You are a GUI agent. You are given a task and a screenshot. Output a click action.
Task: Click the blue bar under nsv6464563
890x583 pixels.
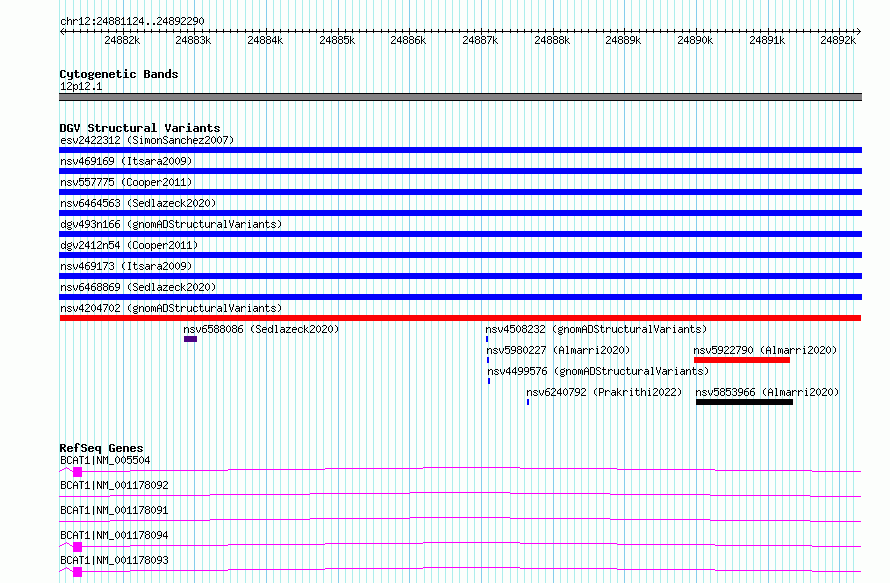click(x=460, y=213)
